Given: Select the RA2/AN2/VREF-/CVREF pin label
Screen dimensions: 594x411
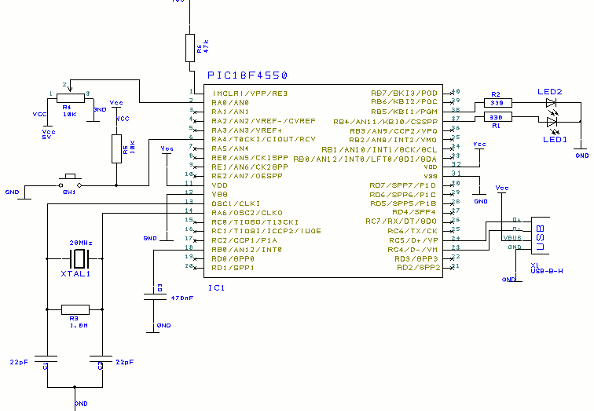Looking at the screenshot, I should tap(264, 121).
